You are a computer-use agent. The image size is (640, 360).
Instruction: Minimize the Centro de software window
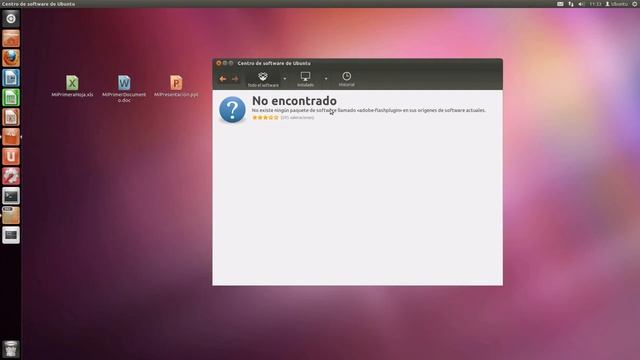tap(224, 63)
